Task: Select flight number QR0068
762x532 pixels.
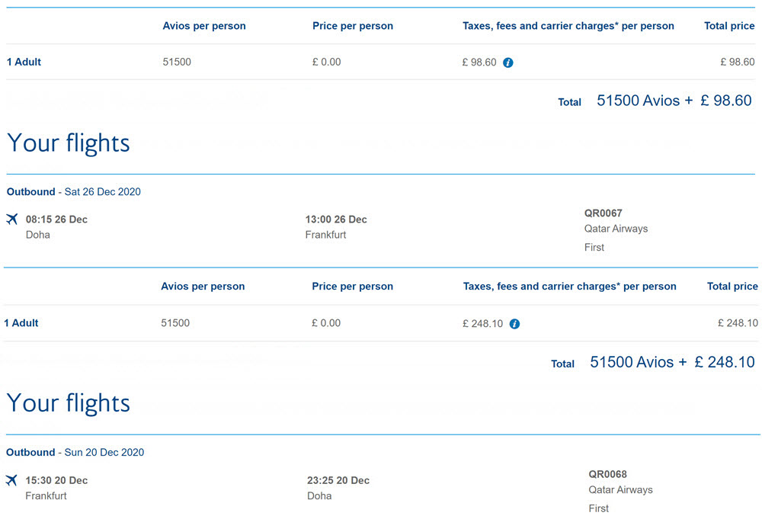Action: tap(607, 474)
